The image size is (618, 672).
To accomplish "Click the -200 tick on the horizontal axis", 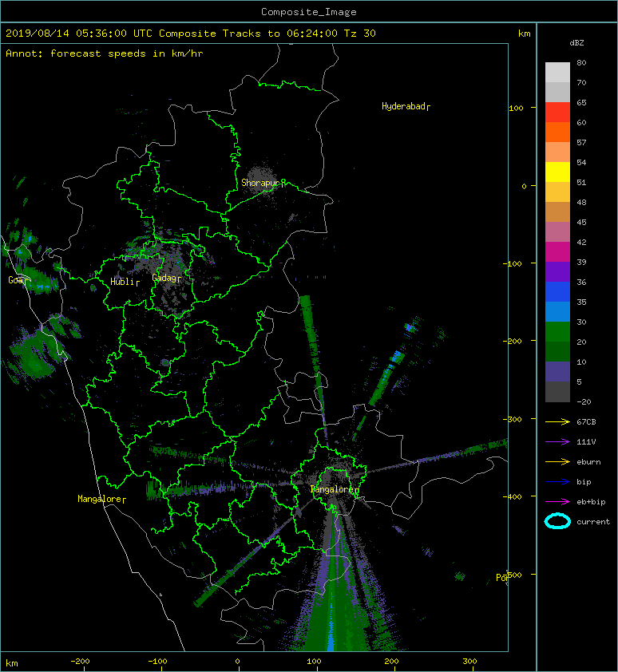I will click(x=80, y=662).
